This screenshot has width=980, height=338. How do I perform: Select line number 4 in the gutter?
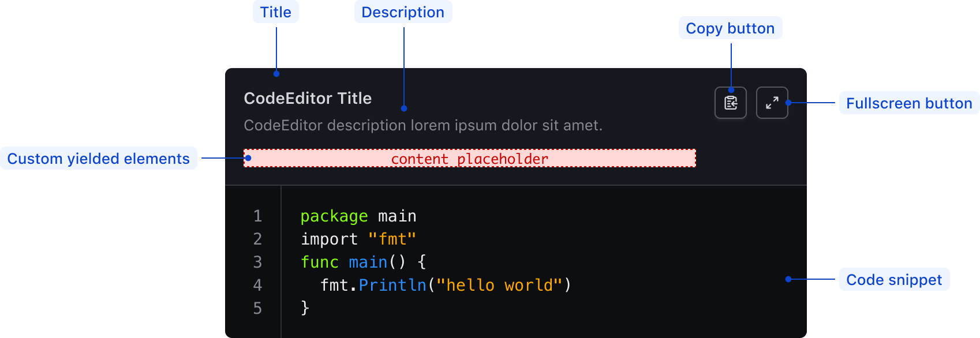(257, 286)
